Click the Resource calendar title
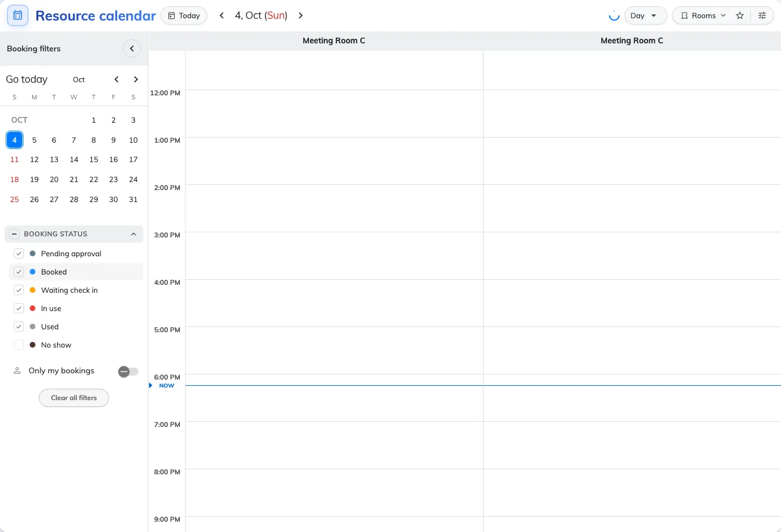Viewport: 781px width, 532px height. point(95,15)
